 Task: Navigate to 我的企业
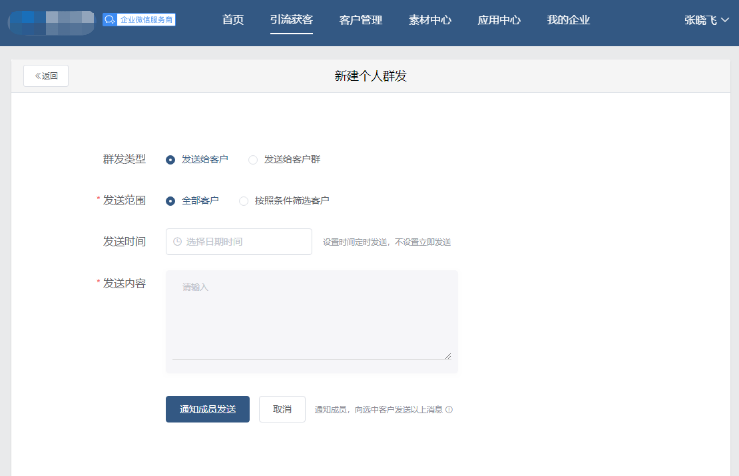[568, 20]
